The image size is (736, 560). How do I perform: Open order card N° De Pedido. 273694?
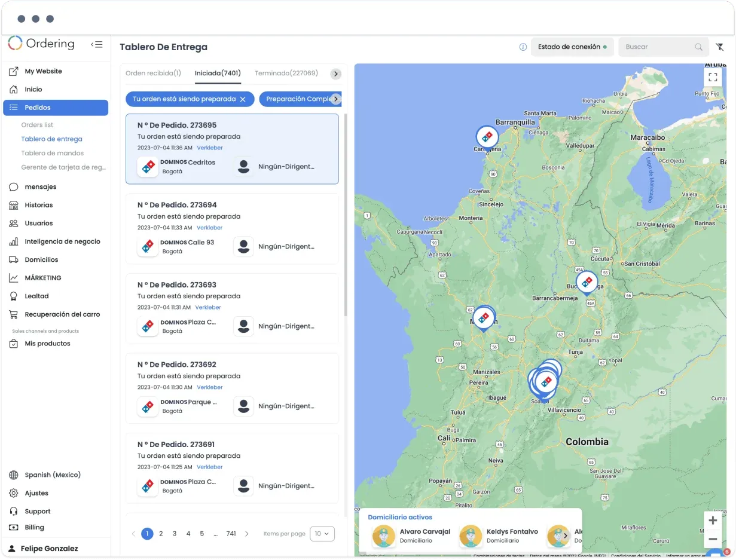point(232,229)
